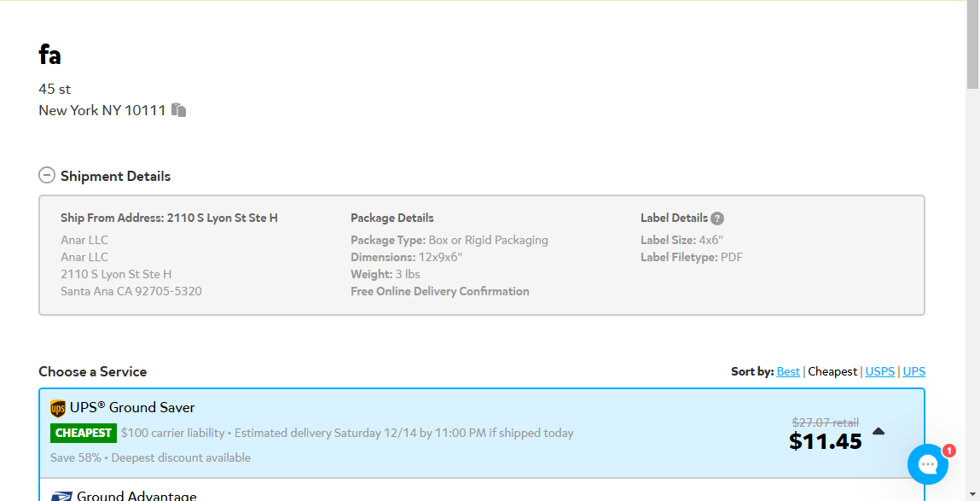Sort services by Best
The image size is (980, 501).
[x=788, y=371]
